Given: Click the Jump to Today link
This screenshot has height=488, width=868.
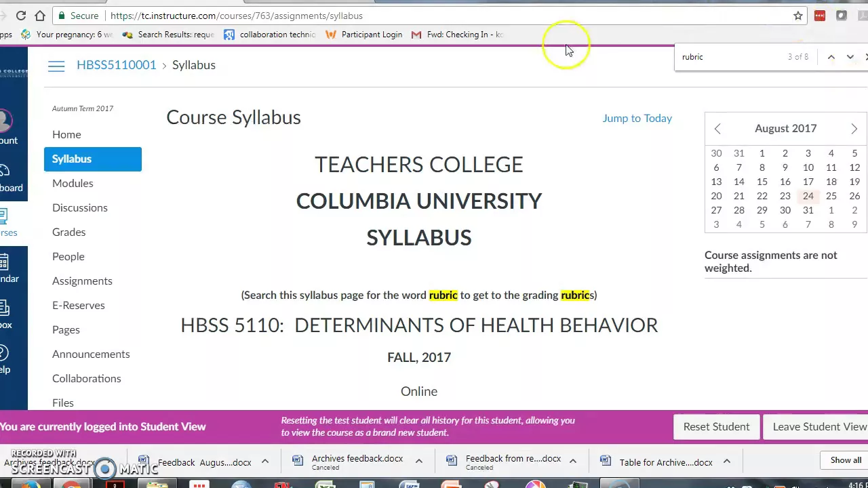Looking at the screenshot, I should click(x=637, y=118).
